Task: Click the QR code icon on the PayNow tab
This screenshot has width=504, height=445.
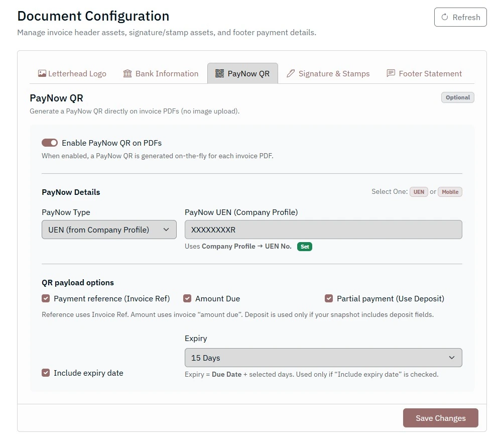Action: [219, 73]
